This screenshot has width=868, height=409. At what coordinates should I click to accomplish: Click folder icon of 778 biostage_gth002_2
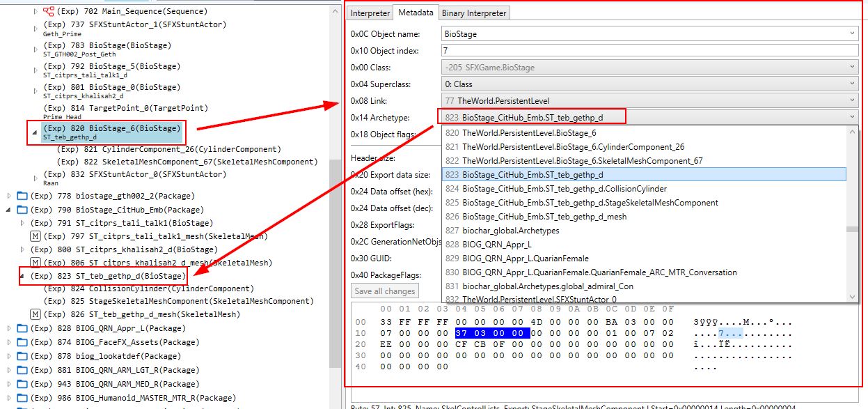[22, 196]
